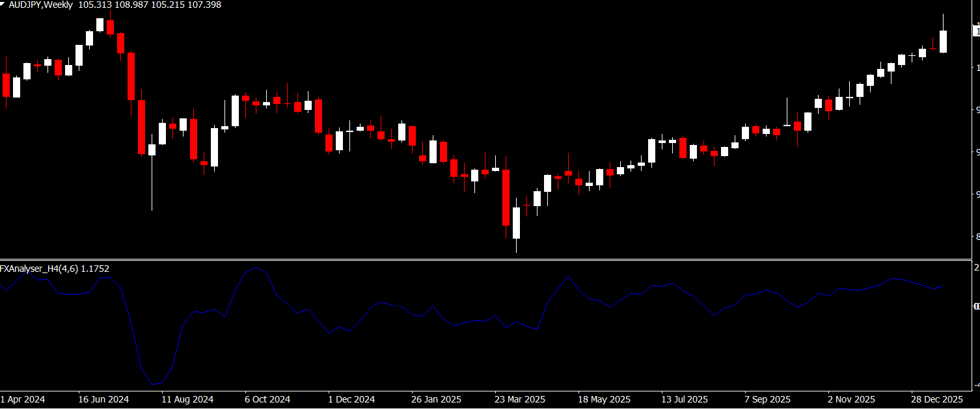The image size is (980, 409).
Task: Click the separator bar above the FXAnalyser window
Action: [488, 259]
